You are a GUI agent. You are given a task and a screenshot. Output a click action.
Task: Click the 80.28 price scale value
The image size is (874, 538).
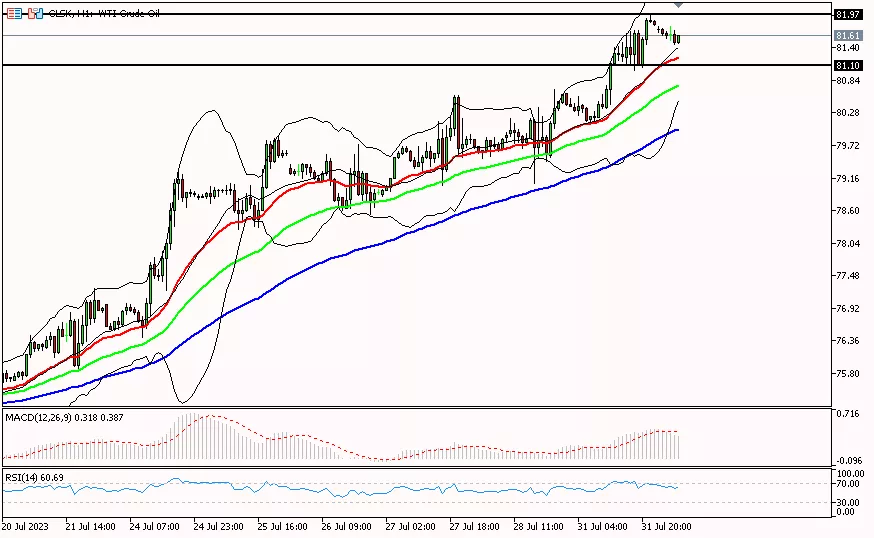point(848,113)
